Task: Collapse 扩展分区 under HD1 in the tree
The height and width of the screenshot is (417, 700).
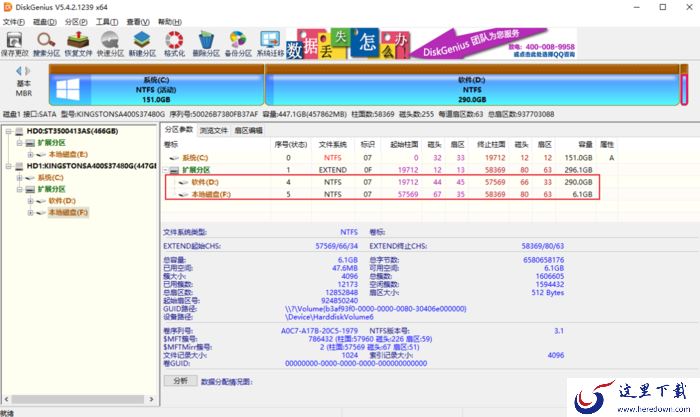Action: (19, 189)
